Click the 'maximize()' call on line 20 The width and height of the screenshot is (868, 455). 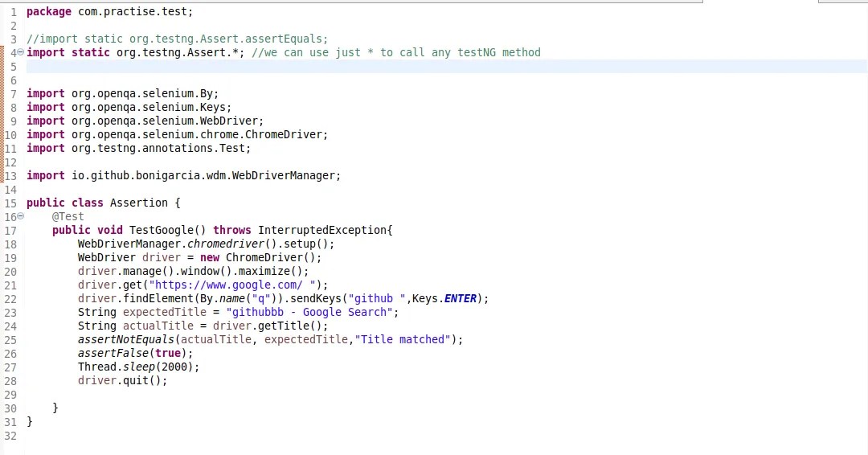click(270, 271)
